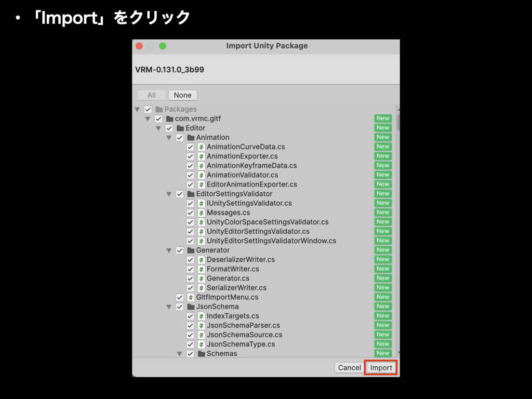Click AnimationValidator.cs script icon
The width and height of the screenshot is (532, 399).
[x=201, y=175]
